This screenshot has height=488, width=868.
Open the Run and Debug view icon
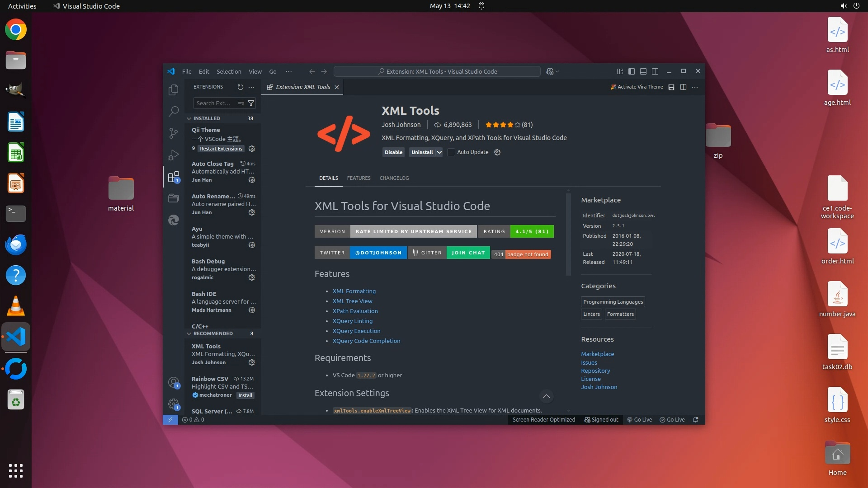(x=173, y=155)
